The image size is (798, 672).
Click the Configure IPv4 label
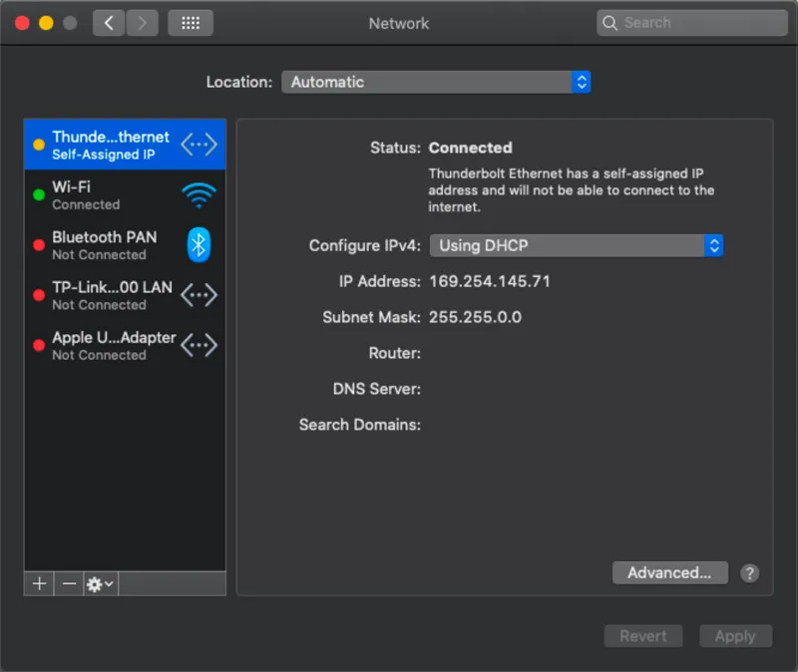(364, 245)
